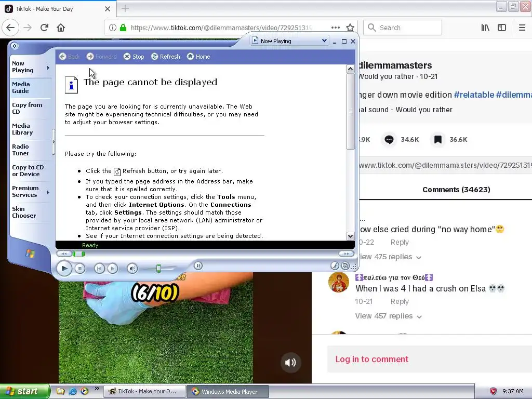Image resolution: width=532 pixels, height=399 pixels.
Task: Click Log in to comment
Action: (372, 359)
